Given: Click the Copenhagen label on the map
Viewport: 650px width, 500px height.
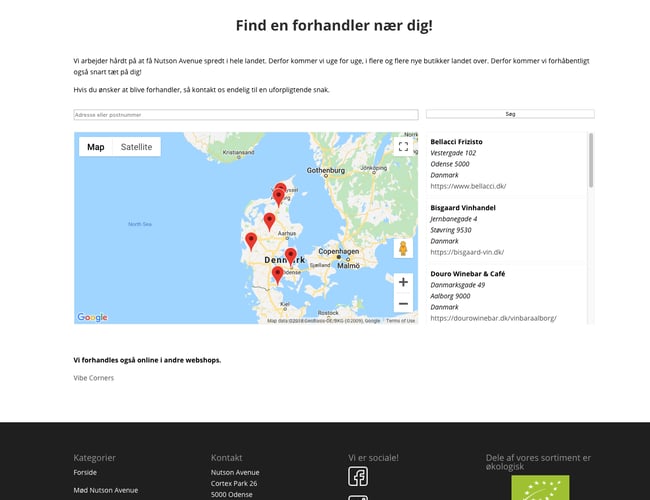Looking at the screenshot, I should click(339, 251).
